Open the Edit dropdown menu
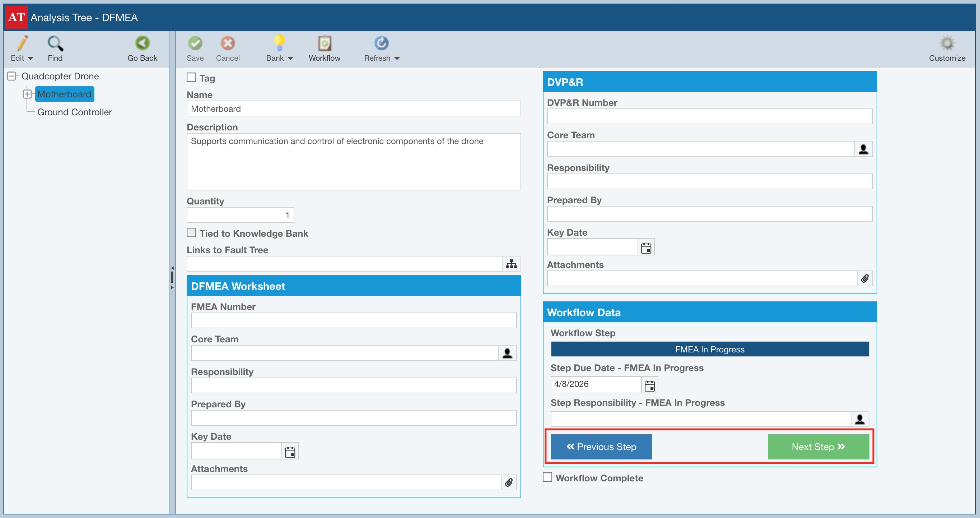 tap(31, 59)
